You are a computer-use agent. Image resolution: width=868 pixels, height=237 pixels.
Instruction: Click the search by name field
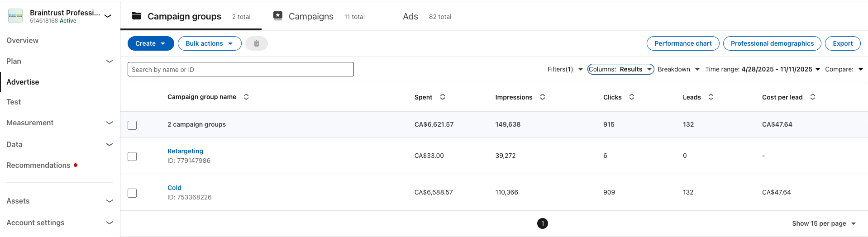point(240,70)
